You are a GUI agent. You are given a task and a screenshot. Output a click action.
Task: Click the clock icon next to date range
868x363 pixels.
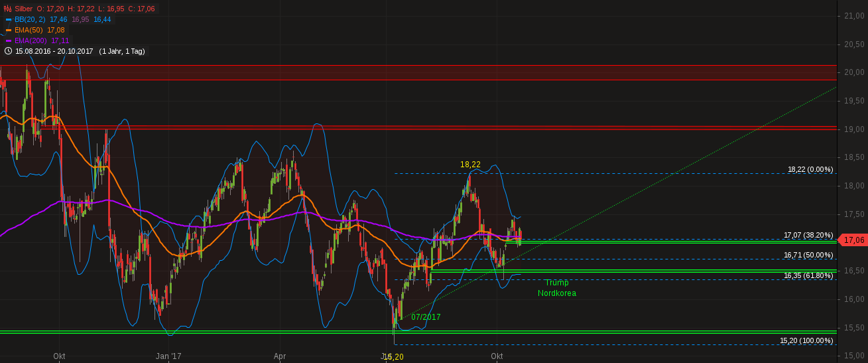pyautogui.click(x=8, y=51)
